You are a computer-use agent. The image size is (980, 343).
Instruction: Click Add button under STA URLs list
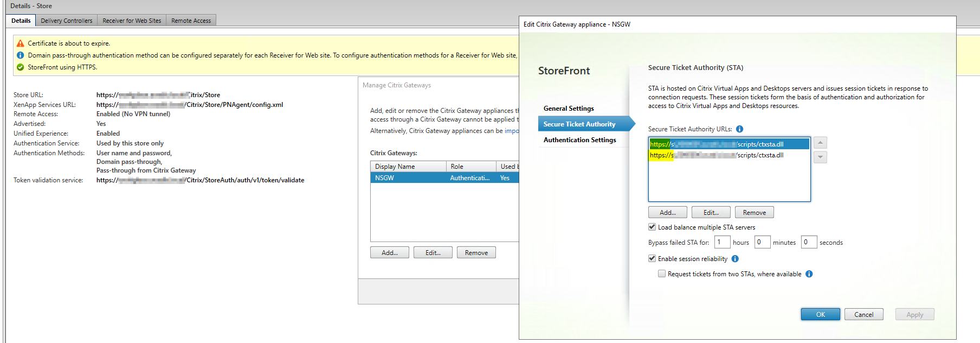pos(668,213)
